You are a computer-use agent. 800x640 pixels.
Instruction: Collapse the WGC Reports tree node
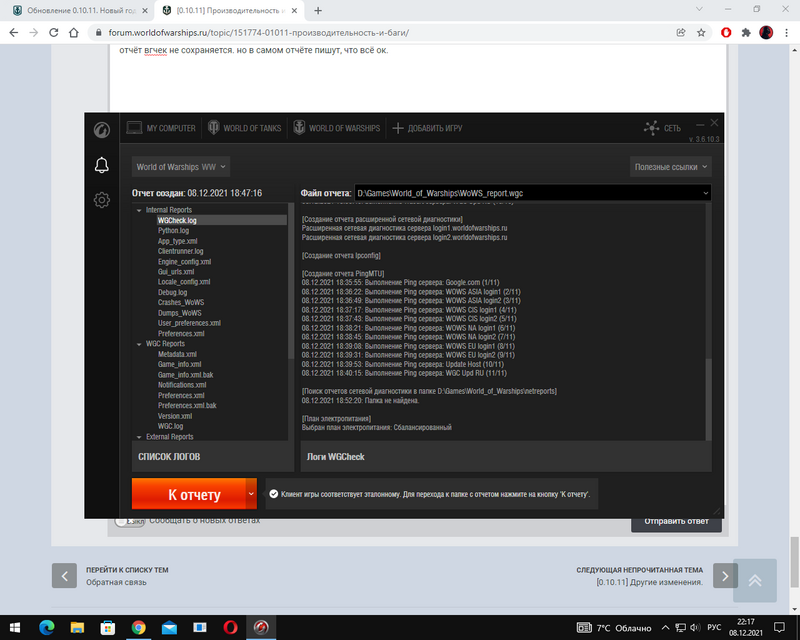tap(139, 344)
